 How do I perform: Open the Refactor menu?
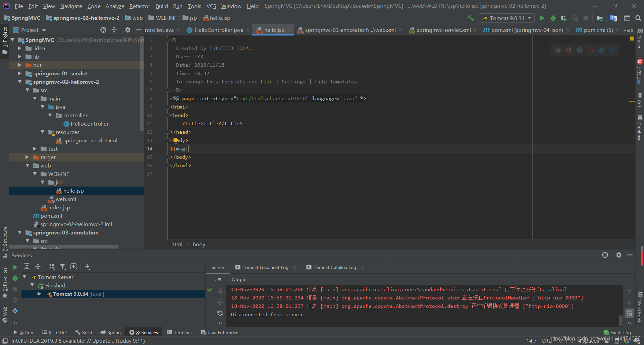pyautogui.click(x=140, y=6)
